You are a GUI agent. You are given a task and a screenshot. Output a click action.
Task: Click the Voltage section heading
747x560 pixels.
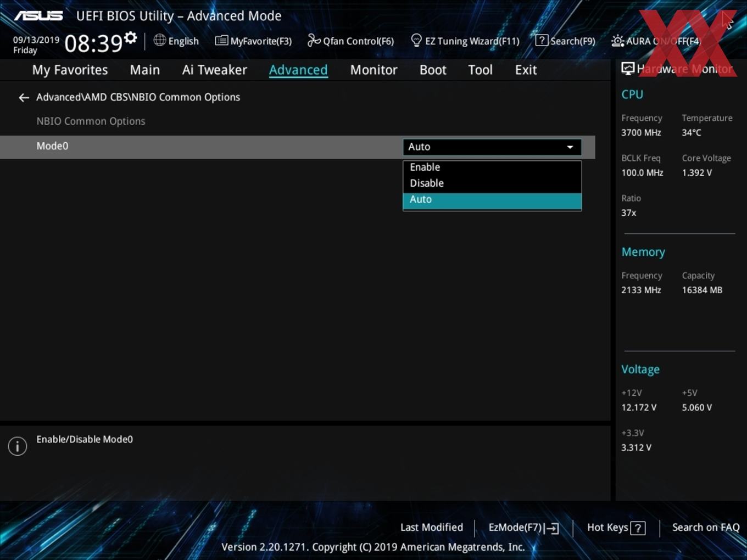pos(640,369)
